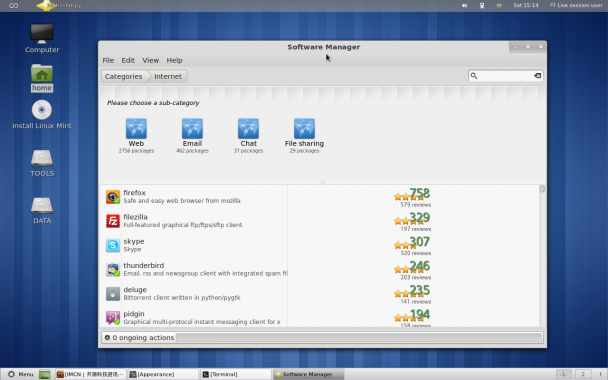Open the Web sub-category icon

click(x=136, y=128)
